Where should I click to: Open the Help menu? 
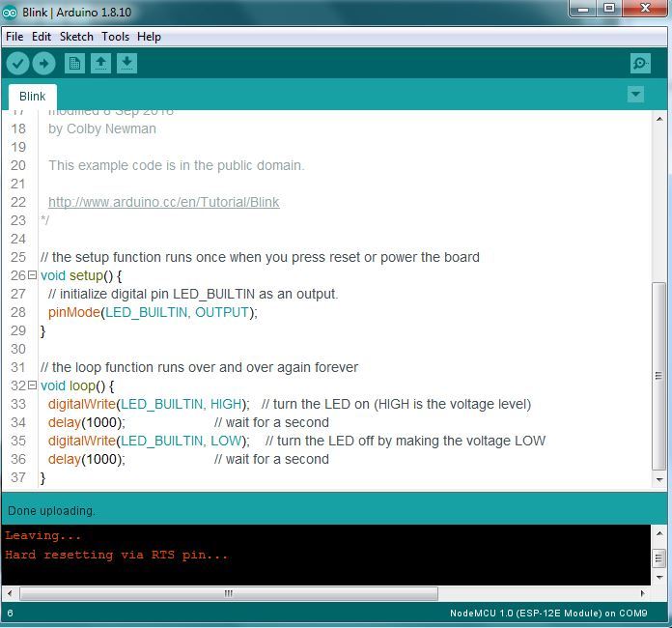click(149, 37)
